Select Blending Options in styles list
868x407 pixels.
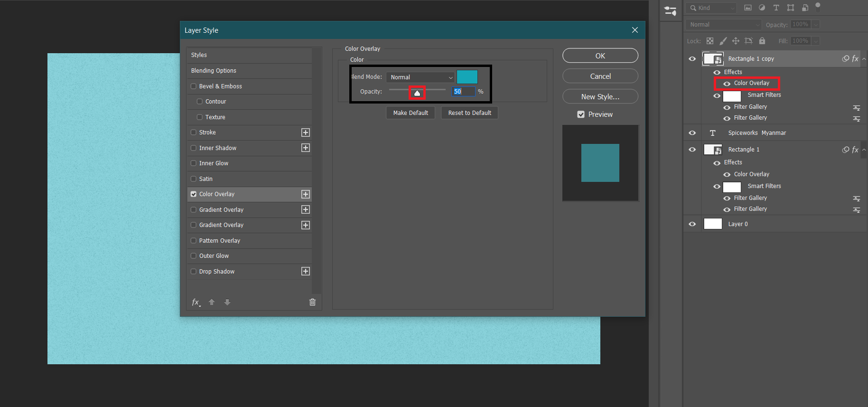214,71
